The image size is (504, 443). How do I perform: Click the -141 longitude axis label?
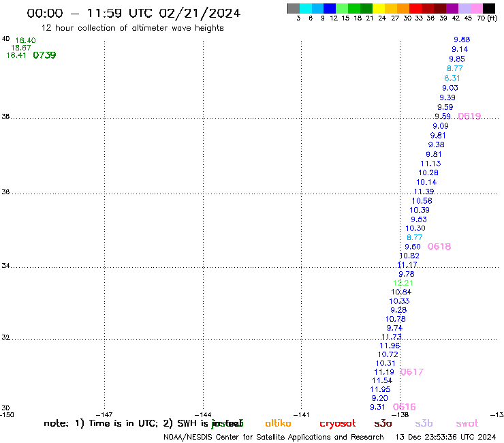click(301, 415)
